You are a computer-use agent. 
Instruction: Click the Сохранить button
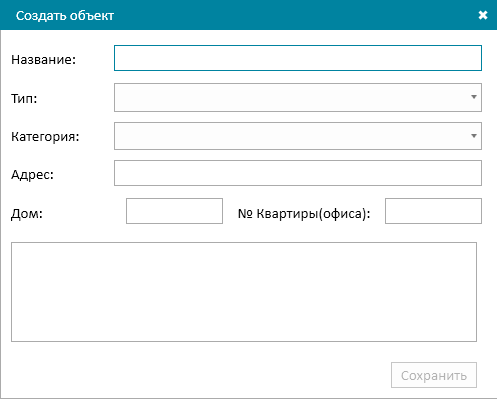click(x=434, y=375)
